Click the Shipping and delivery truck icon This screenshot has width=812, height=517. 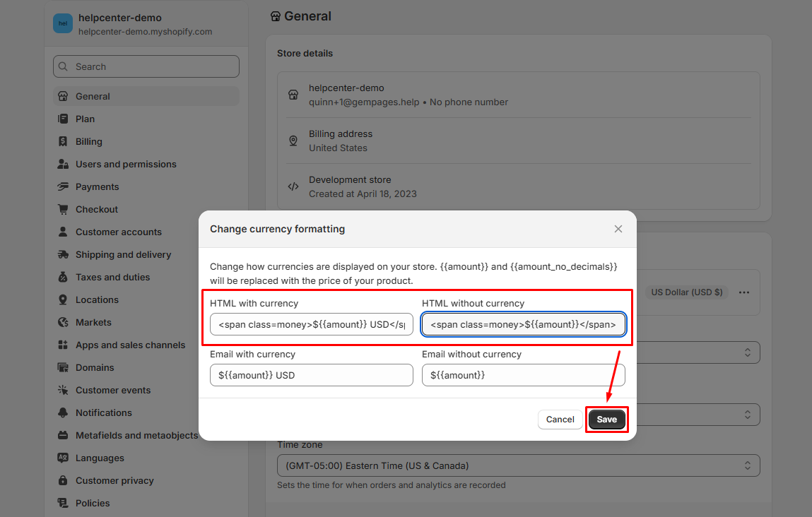62,254
